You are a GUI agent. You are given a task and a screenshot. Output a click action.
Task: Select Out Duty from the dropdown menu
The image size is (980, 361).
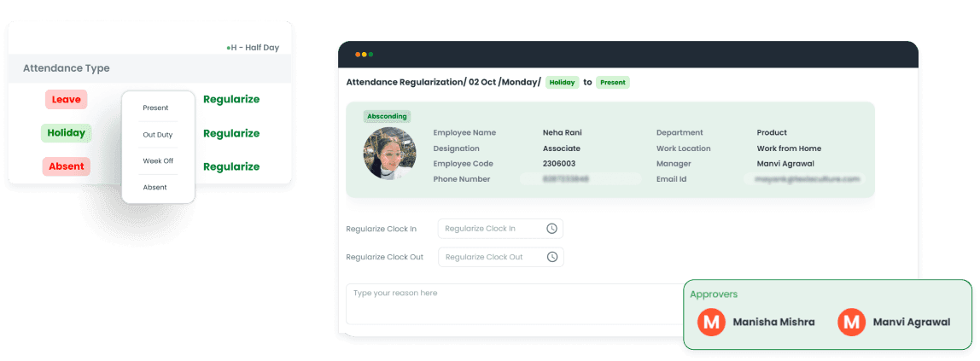point(157,134)
